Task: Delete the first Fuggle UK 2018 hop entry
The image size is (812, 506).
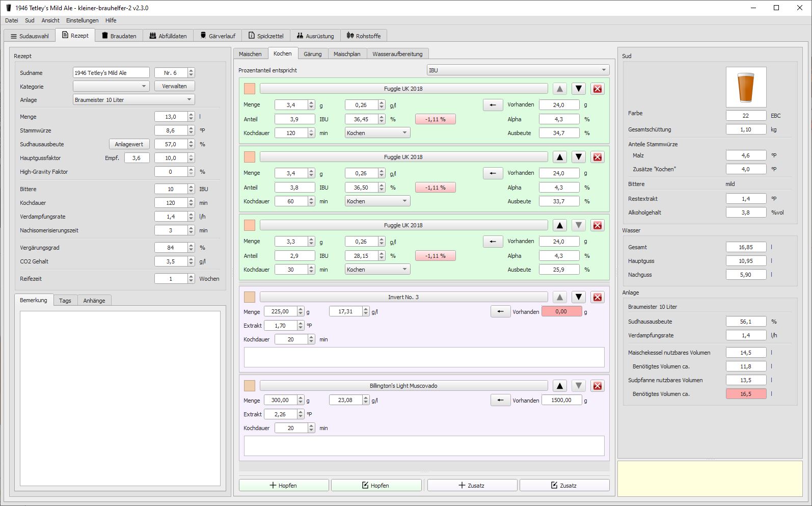Action: coord(597,89)
